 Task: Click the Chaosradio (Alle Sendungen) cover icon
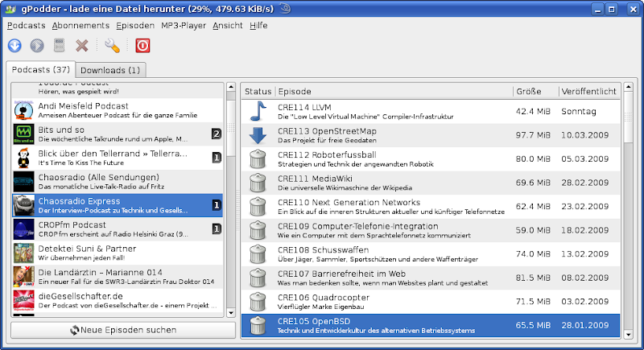coord(24,182)
